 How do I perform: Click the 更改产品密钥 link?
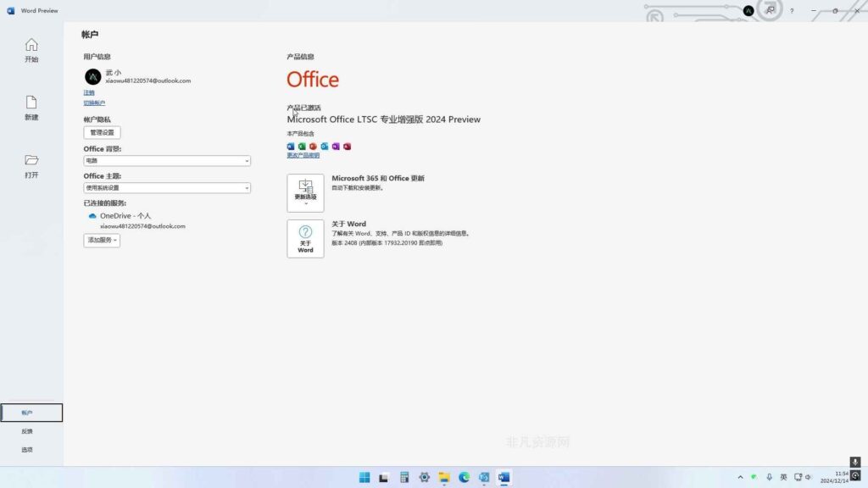click(303, 156)
